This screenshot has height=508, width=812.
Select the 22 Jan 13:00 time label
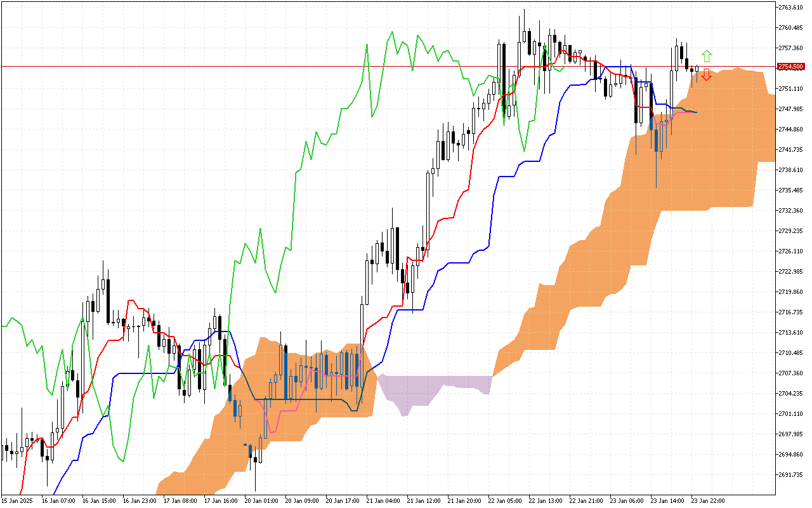point(545,501)
